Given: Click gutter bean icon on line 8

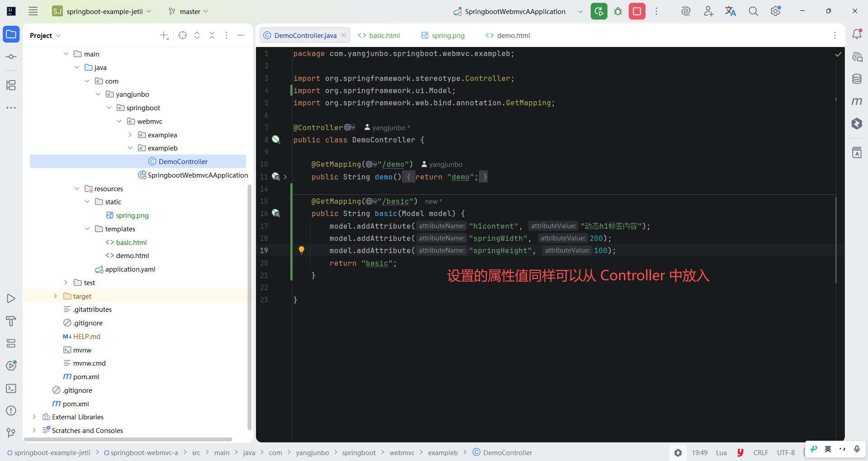Looking at the screenshot, I should 276,140.
